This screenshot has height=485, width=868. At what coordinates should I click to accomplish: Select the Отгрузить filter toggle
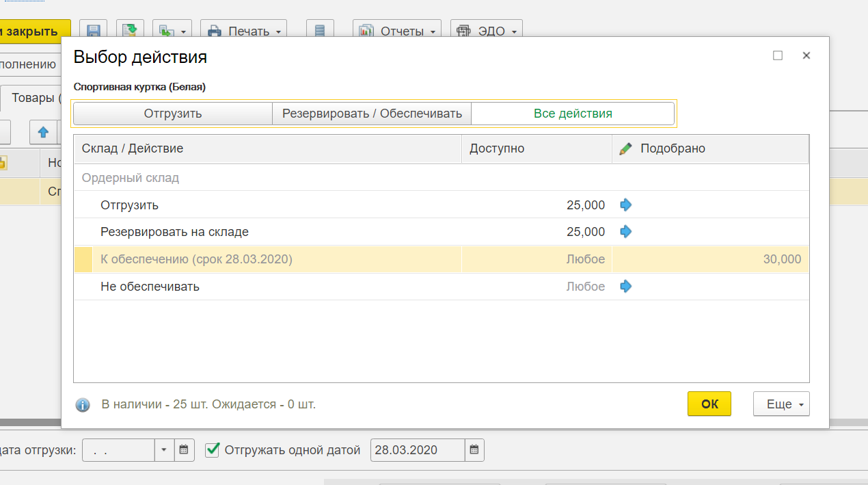pyautogui.click(x=173, y=114)
